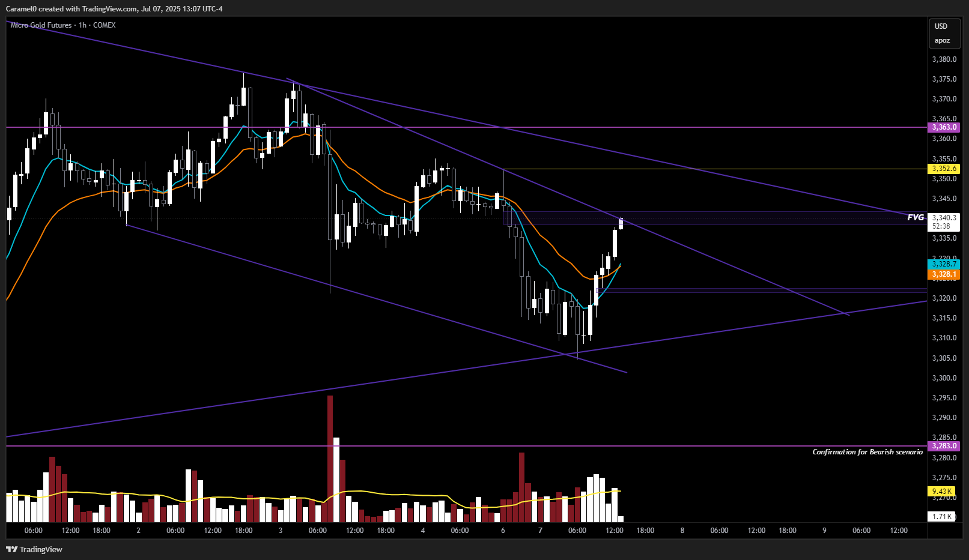The width and height of the screenshot is (969, 560).
Task: Select the cyan 3,328.7 moving average label
Action: tap(944, 264)
